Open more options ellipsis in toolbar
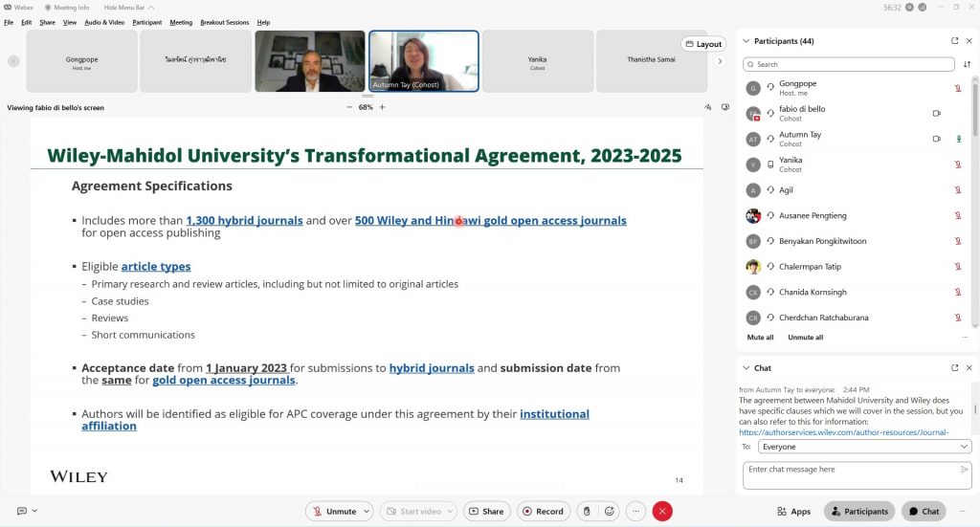The height and width of the screenshot is (527, 980). [x=635, y=512]
